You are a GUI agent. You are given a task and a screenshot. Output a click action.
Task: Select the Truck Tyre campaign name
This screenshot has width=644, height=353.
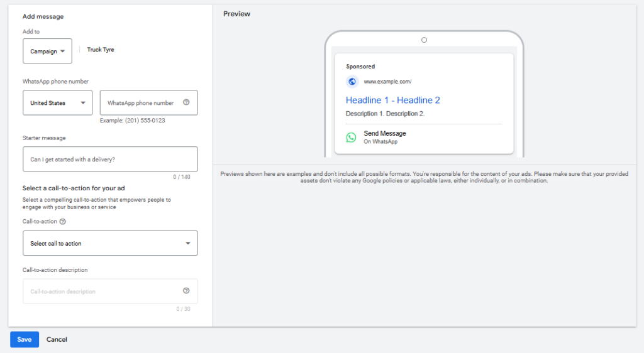[101, 50]
